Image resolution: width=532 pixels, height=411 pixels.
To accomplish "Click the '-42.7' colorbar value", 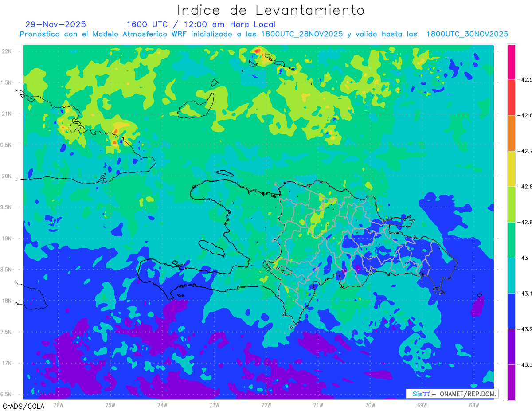I will (525, 151).
